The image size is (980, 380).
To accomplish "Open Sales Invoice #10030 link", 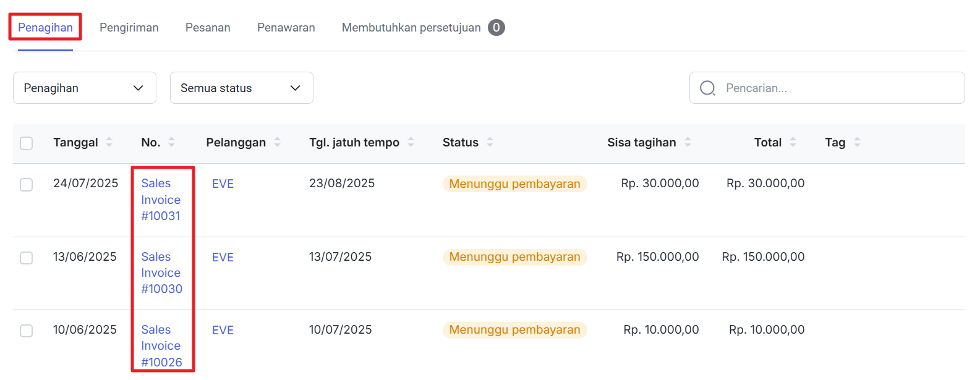I will [161, 272].
